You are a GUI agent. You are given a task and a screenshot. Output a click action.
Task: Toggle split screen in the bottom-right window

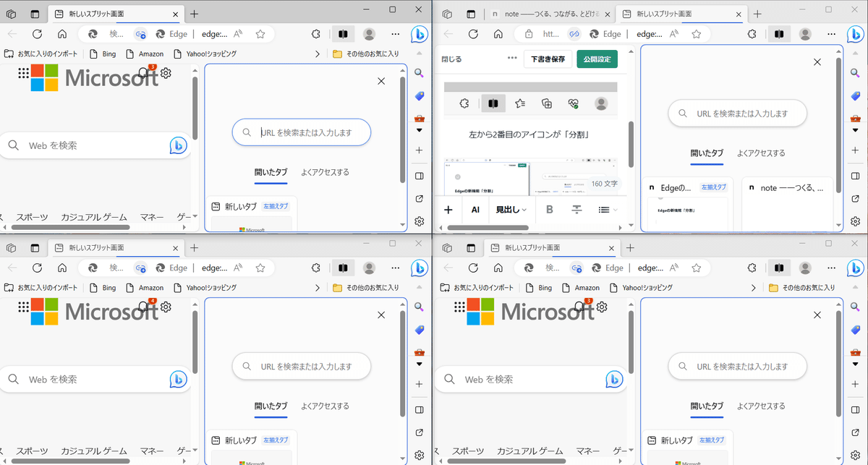(x=778, y=268)
